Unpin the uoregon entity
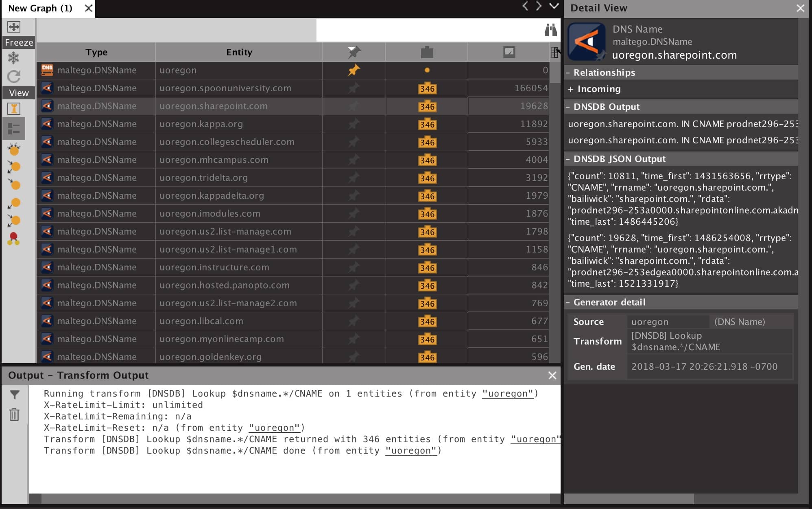This screenshot has height=509, width=812. point(354,70)
